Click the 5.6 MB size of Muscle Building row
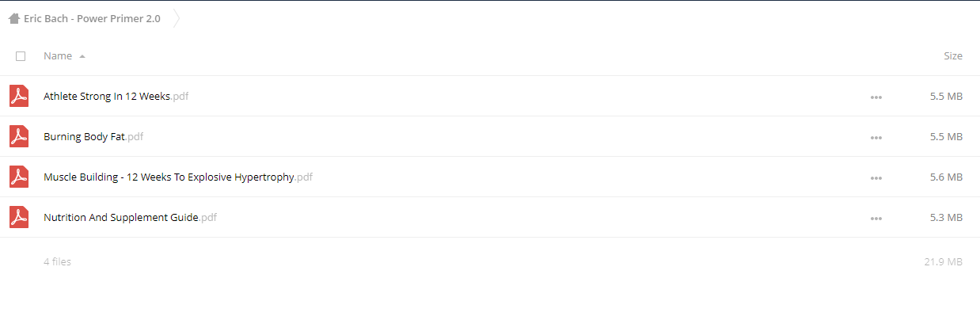980x320 pixels. point(946,177)
